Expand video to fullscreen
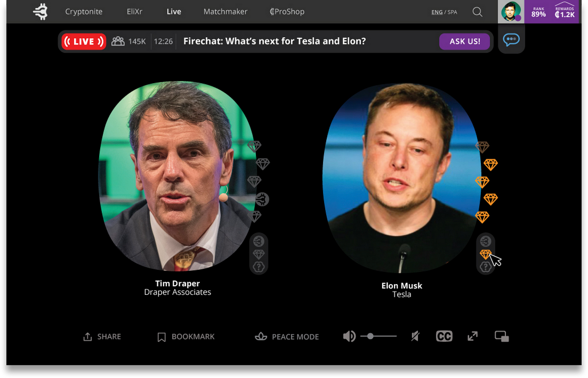Viewport: 588px width, 378px height. [473, 336]
